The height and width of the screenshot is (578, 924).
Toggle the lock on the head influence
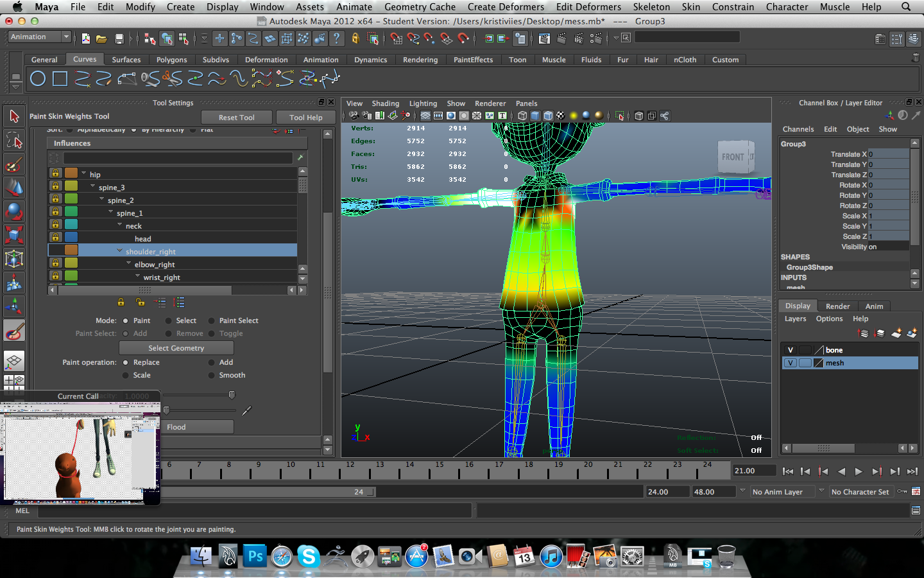tap(56, 237)
